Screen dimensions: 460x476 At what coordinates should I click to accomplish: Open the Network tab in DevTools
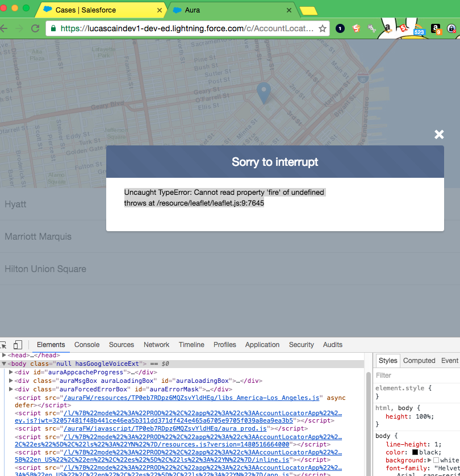[x=156, y=345]
